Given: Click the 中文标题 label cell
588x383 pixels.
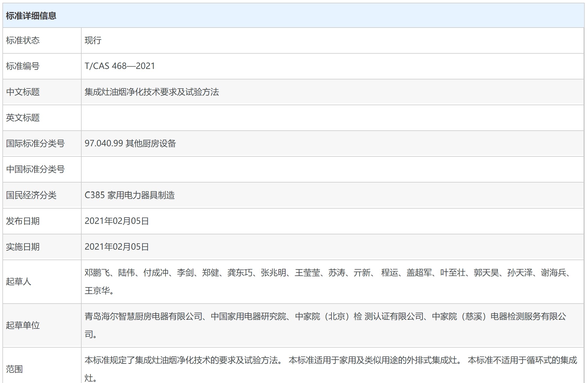Looking at the screenshot, I should tap(23, 92).
